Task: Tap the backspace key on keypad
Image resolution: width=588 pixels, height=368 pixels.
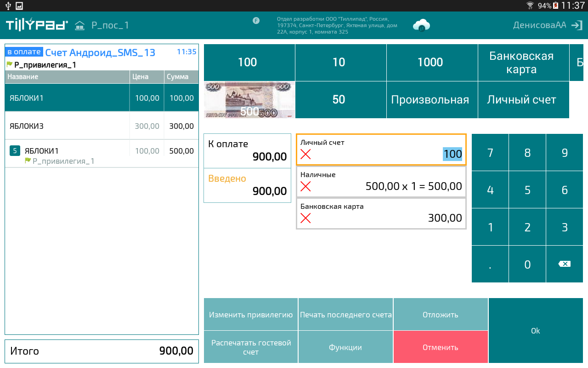Action: (x=565, y=264)
